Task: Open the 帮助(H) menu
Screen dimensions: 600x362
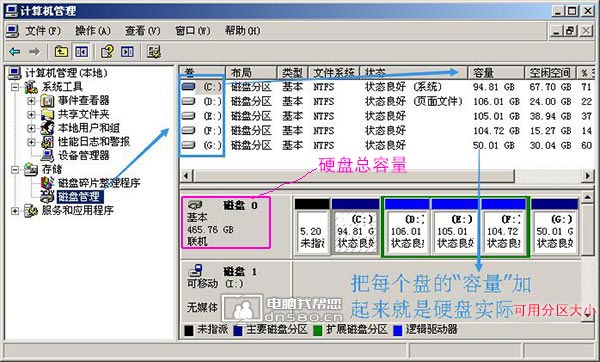Action: coord(242,31)
